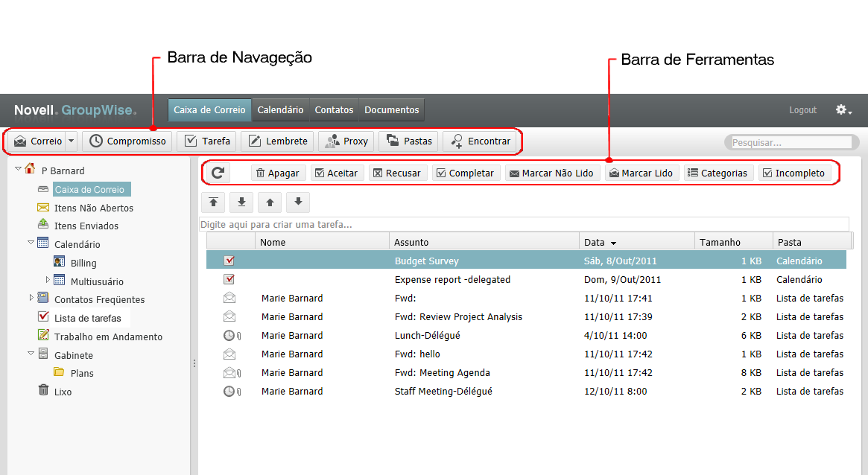Click the Incompleto toolbar button
The image size is (868, 475).
tap(794, 173)
